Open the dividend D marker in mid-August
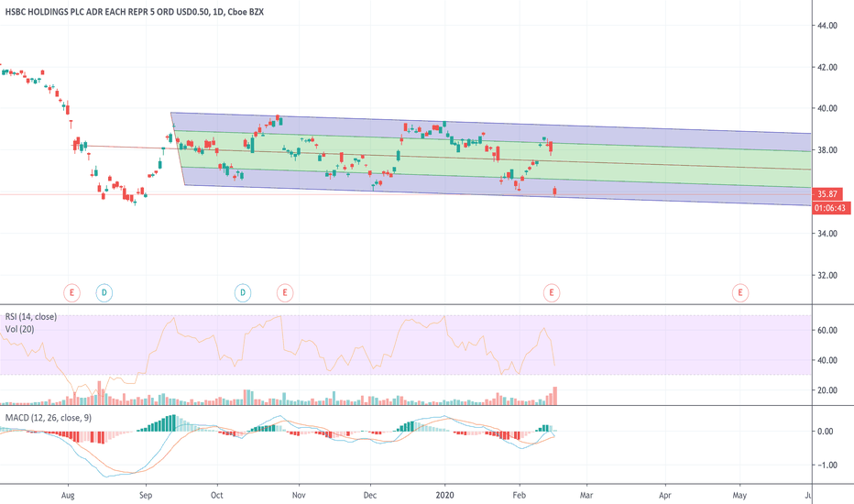Screen dimensions: 854x504 pos(104,293)
